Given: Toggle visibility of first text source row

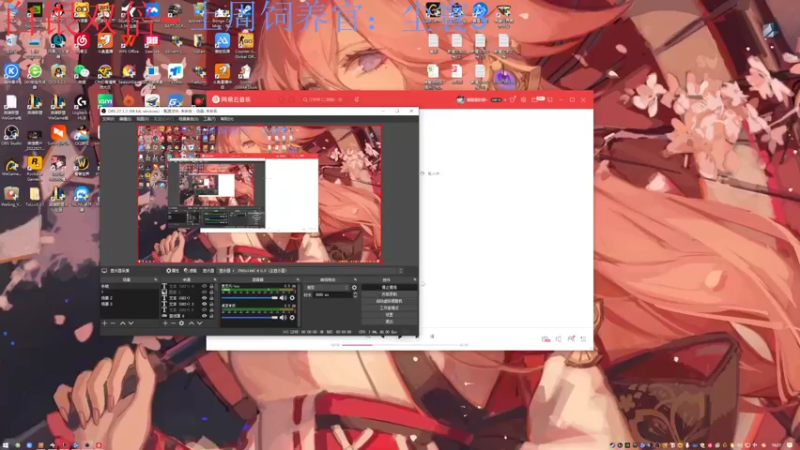Looking at the screenshot, I should (205, 286).
